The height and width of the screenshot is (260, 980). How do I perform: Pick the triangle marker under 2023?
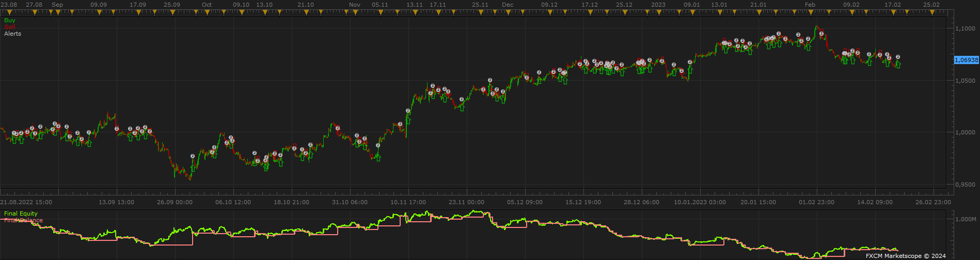pos(659,12)
